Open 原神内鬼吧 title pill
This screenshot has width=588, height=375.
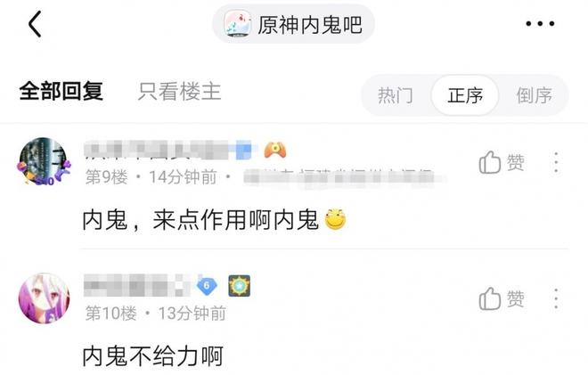(x=293, y=24)
